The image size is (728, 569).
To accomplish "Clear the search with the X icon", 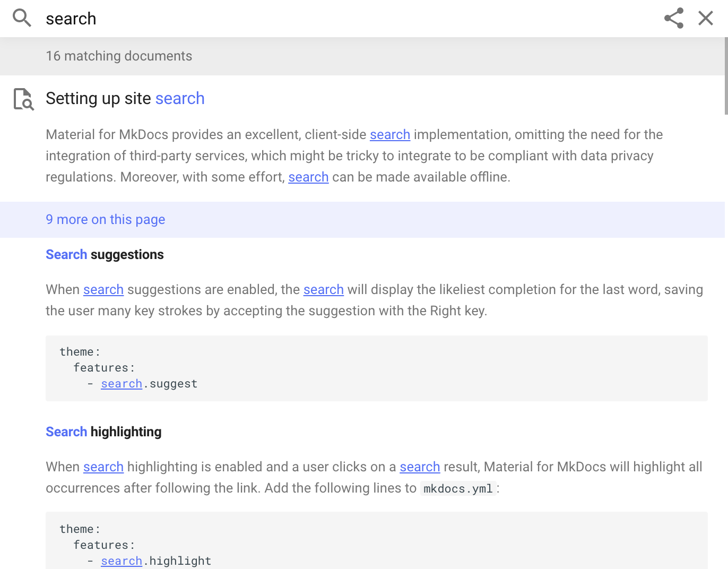I will tap(705, 18).
